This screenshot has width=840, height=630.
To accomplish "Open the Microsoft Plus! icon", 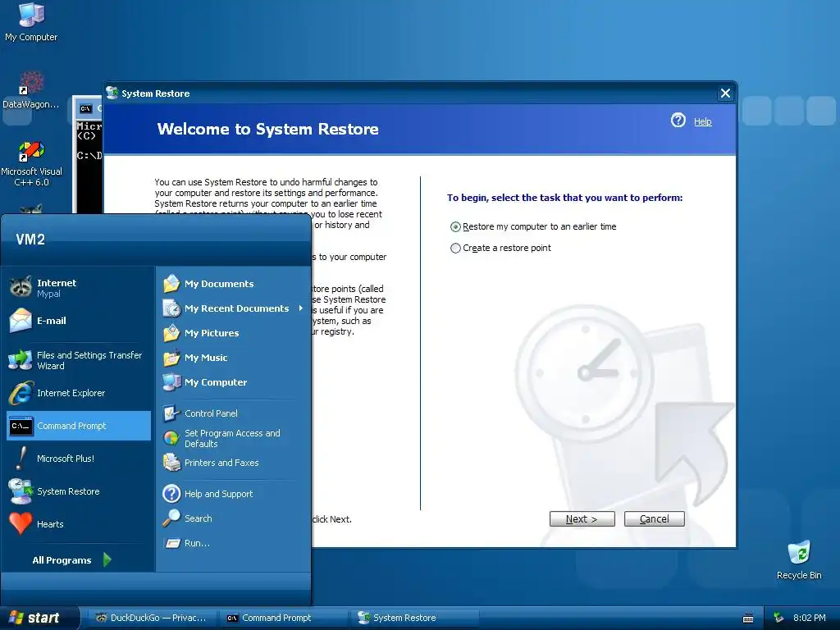I will (21, 459).
